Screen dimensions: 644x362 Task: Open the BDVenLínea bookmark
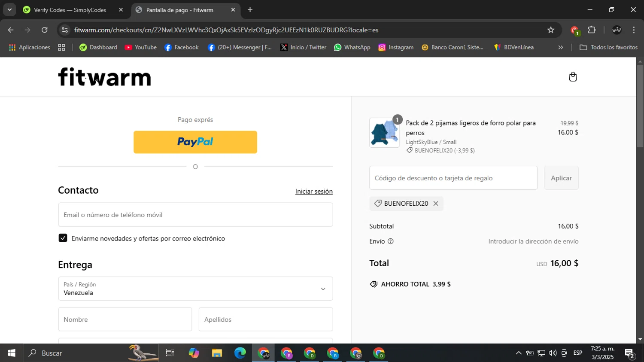click(x=514, y=47)
